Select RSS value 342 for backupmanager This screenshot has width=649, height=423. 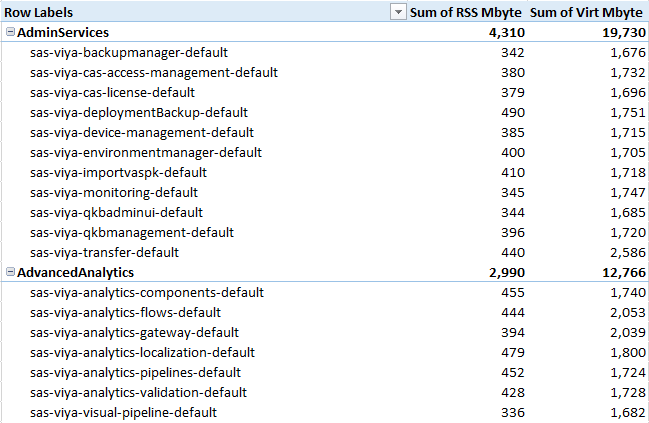pyautogui.click(x=513, y=53)
